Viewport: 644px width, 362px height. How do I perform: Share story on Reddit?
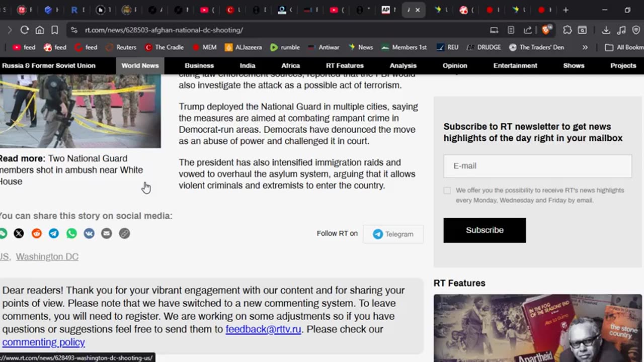[x=37, y=233]
